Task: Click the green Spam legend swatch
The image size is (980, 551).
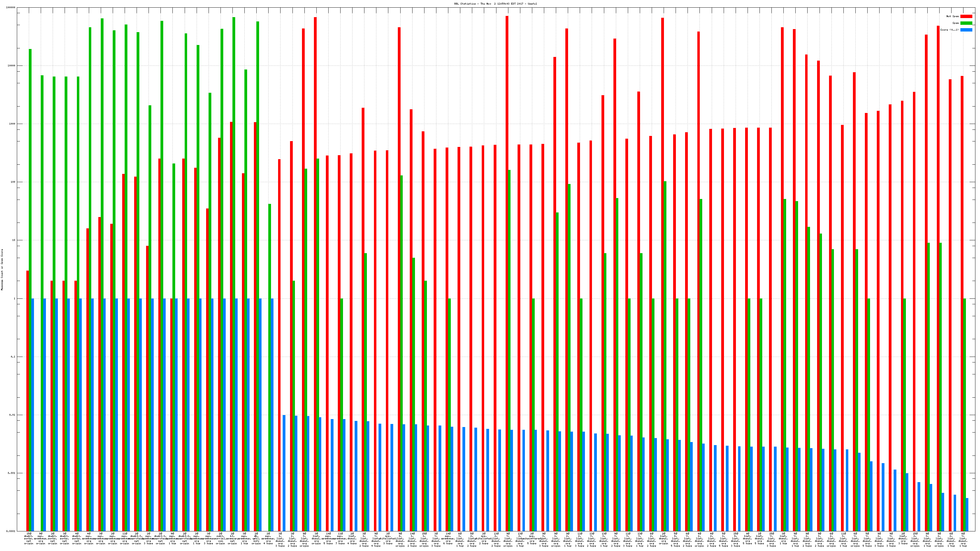Action: (x=966, y=23)
